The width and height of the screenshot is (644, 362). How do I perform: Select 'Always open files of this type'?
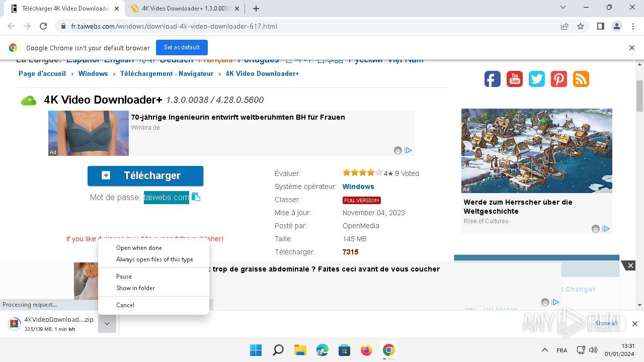153,259
